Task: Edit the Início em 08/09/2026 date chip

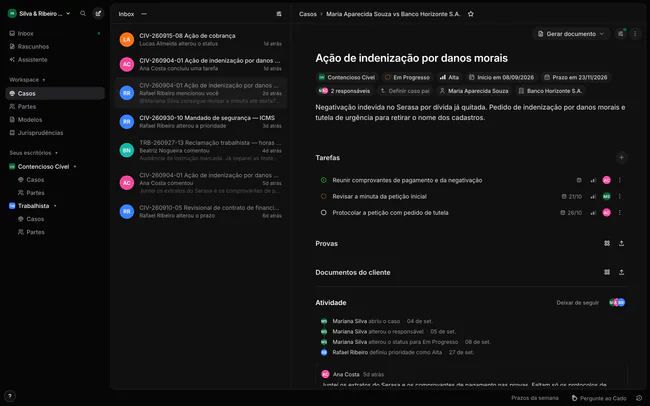Action: 501,78
